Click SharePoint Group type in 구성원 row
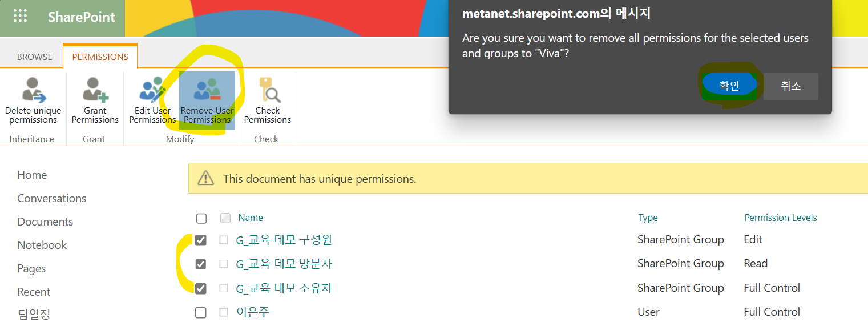This screenshot has height=326, width=868. [681, 239]
